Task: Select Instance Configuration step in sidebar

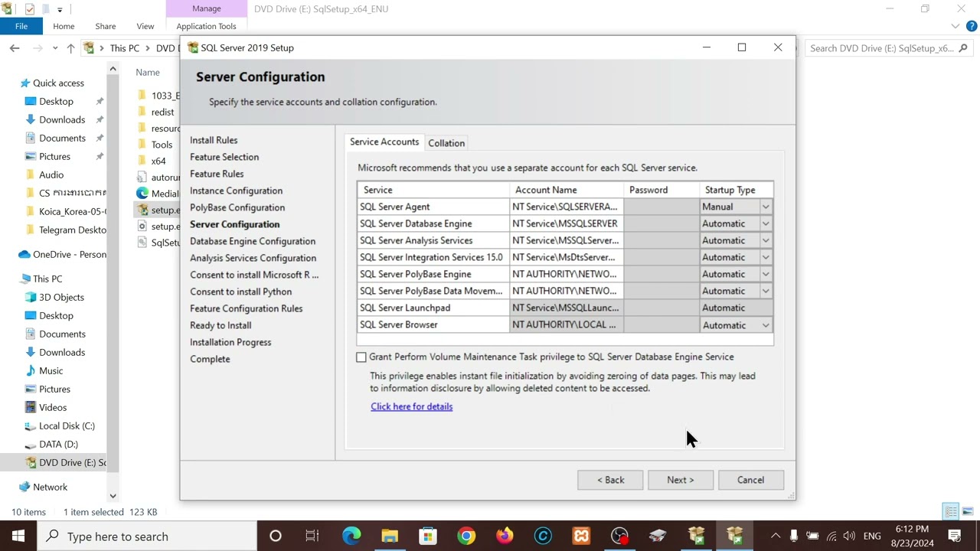Action: pos(236,191)
